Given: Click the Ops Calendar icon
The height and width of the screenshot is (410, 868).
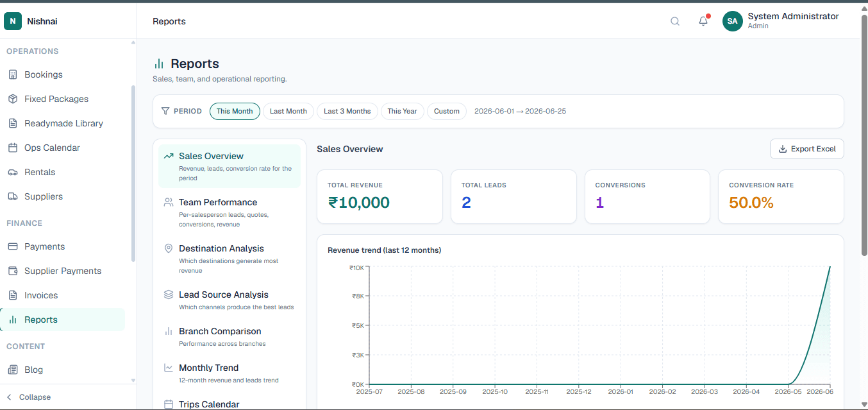Looking at the screenshot, I should pos(13,148).
